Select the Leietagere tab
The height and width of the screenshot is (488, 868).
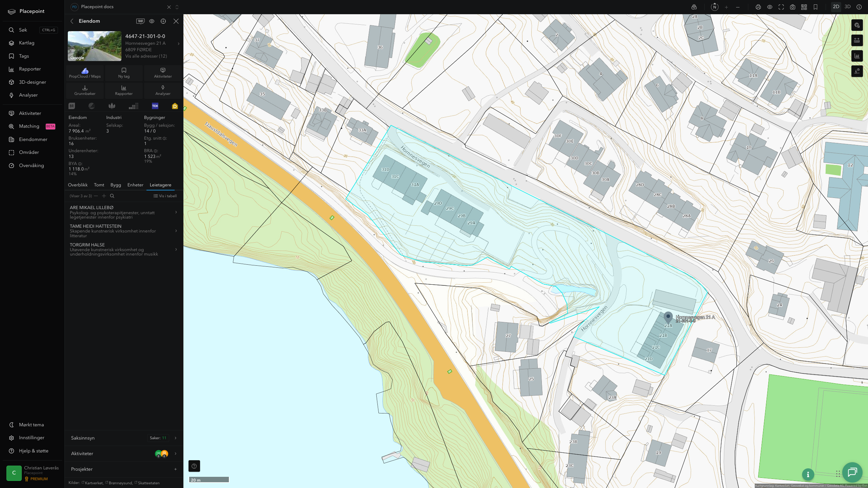coord(160,185)
